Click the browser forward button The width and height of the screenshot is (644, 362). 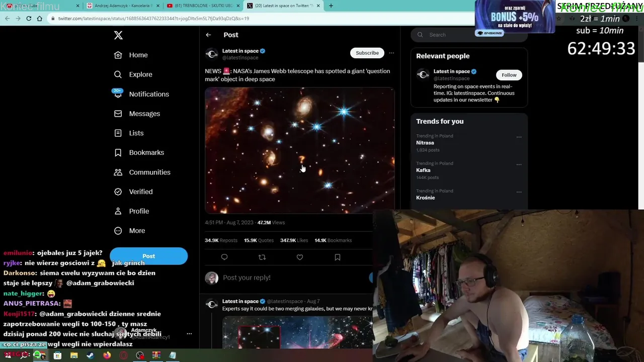click(x=18, y=19)
